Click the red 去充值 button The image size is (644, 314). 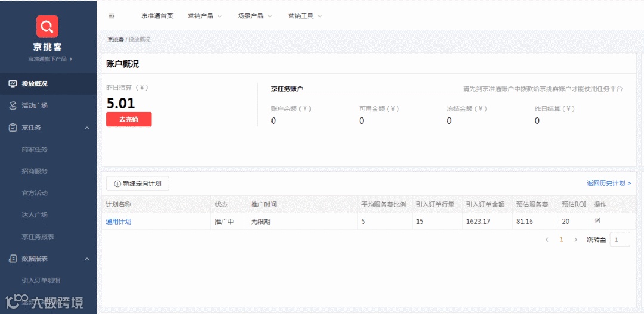click(x=129, y=119)
